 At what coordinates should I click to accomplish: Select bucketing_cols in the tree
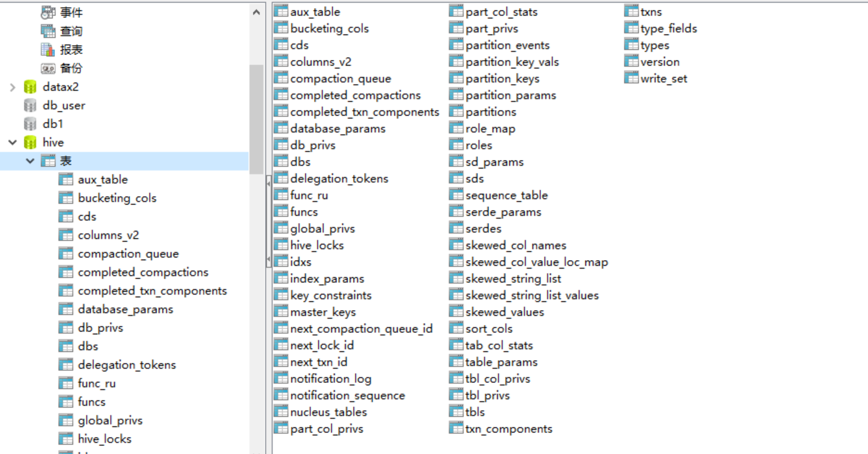click(x=117, y=198)
